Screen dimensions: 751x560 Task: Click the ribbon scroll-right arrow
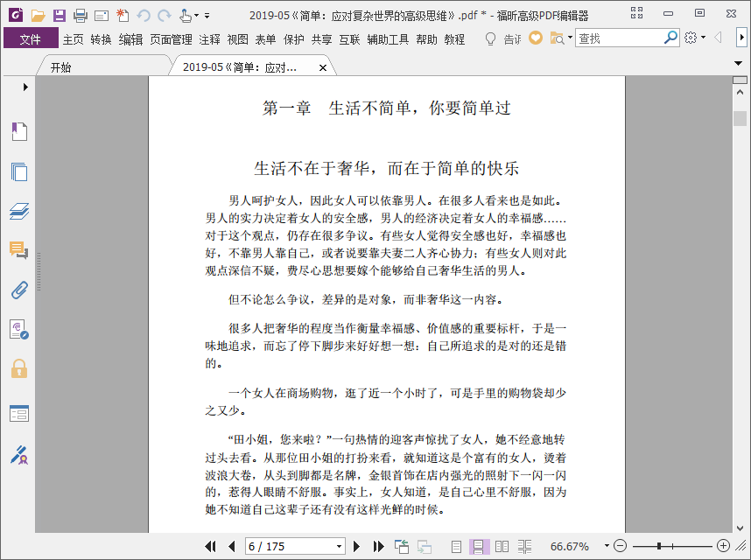point(741,38)
